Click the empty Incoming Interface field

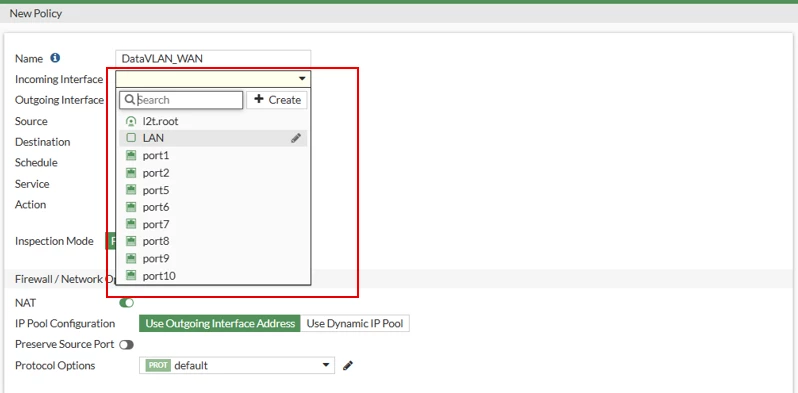[213, 79]
